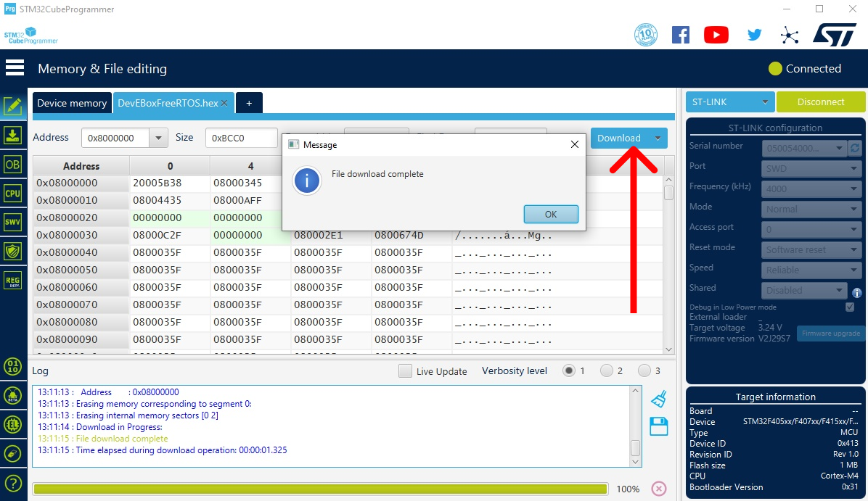Image resolution: width=868 pixels, height=501 pixels.
Task: Switch to Device memory tab
Action: 72,103
